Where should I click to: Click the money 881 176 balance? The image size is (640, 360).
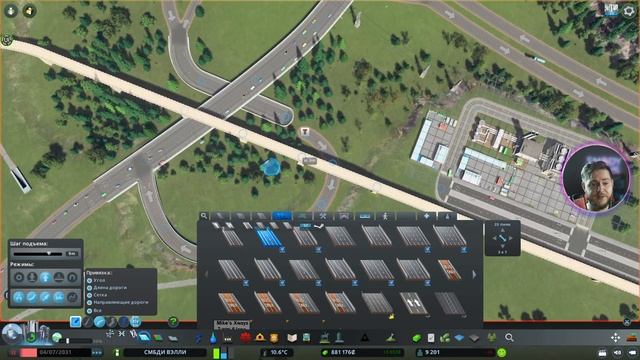[343, 352]
